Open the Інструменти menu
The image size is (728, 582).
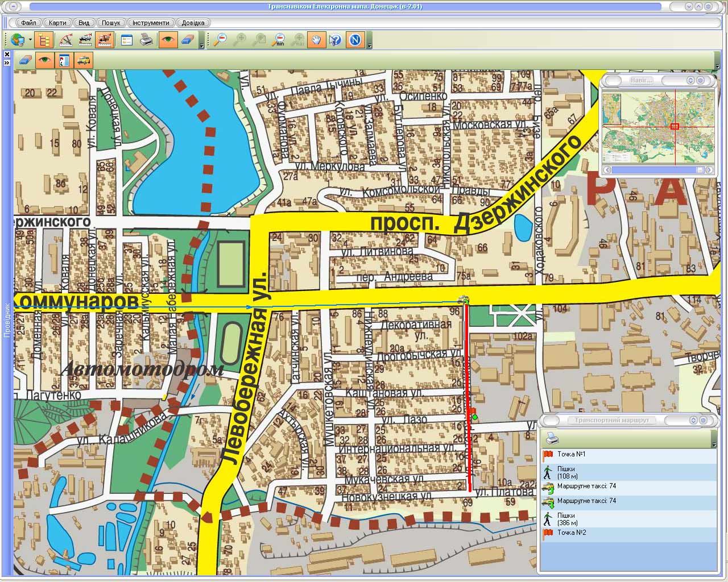(151, 23)
